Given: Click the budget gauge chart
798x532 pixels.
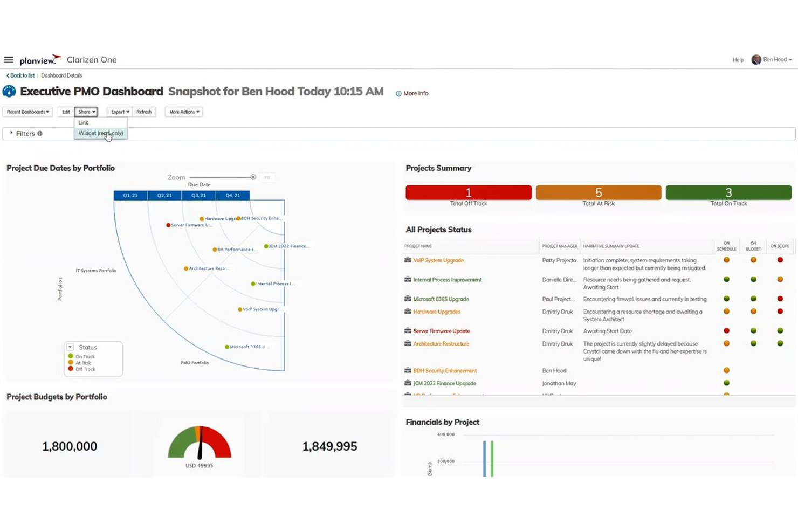Looking at the screenshot, I should [200, 443].
